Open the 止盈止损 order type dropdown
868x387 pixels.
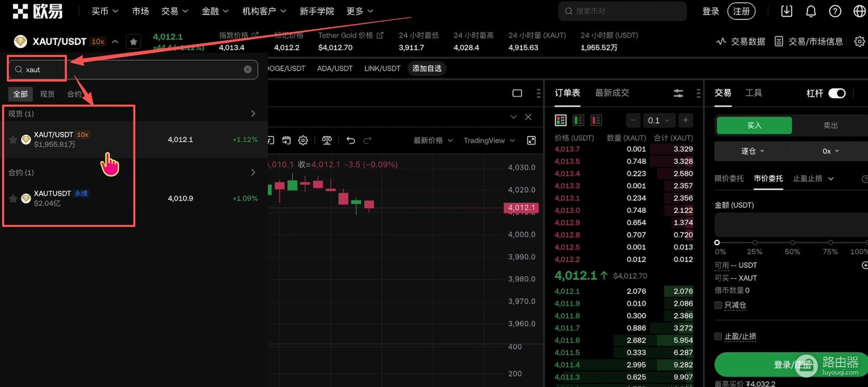pyautogui.click(x=813, y=178)
